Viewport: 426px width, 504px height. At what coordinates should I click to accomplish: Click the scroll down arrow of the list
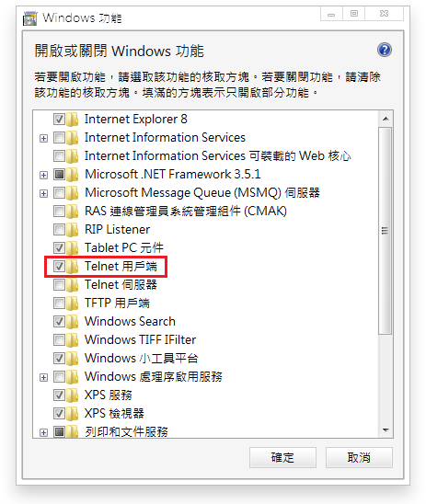point(386,430)
